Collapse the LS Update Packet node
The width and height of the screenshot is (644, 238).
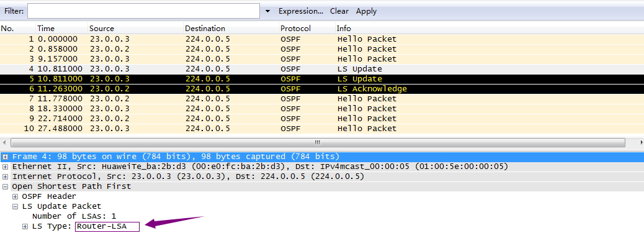pos(15,206)
